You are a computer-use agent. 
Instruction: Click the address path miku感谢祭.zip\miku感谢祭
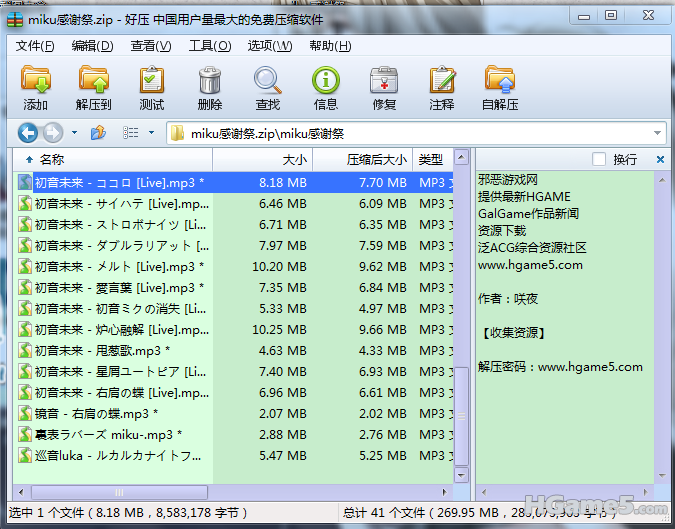(x=267, y=134)
